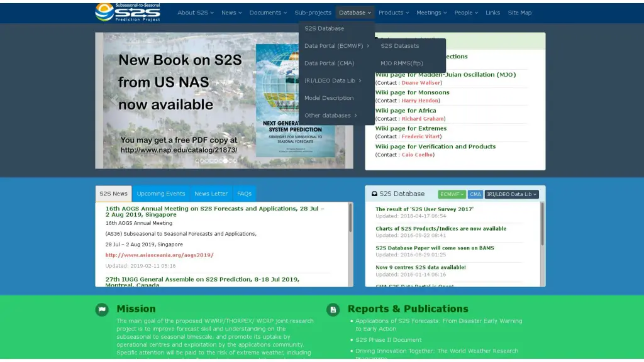Open S2S Database Paper on BAMS item
Image resolution: width=644 pixels, height=362 pixels.
tap(435, 248)
